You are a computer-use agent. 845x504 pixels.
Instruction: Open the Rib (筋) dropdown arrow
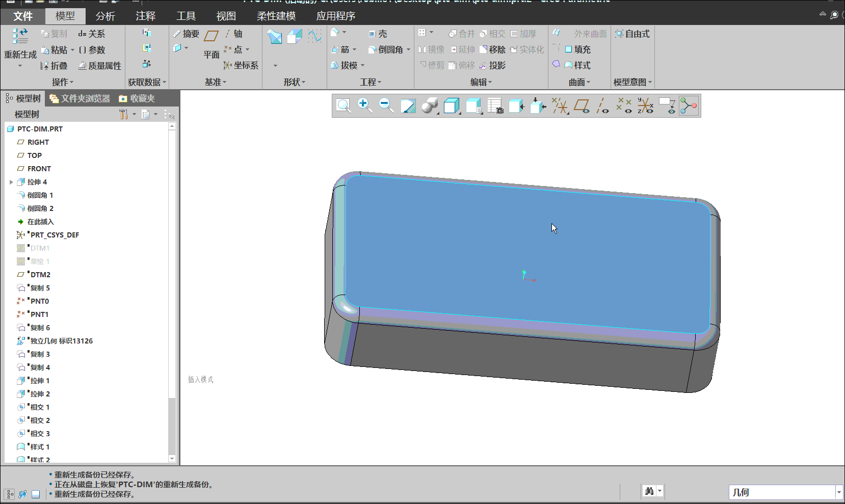coord(355,50)
